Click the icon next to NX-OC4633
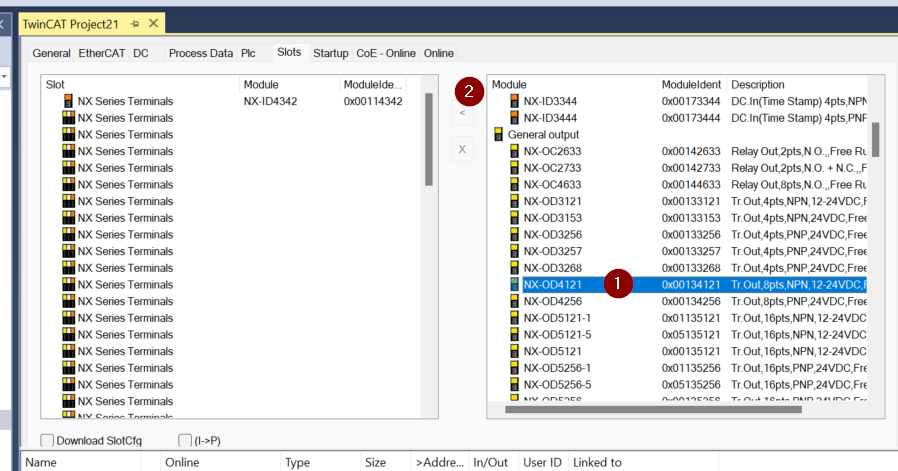 click(x=514, y=185)
